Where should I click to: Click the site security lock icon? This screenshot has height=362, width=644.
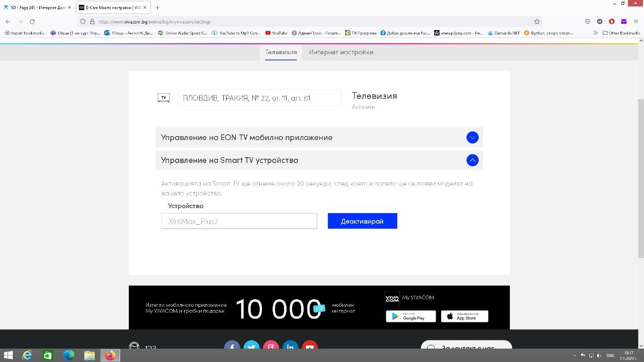(92, 21)
